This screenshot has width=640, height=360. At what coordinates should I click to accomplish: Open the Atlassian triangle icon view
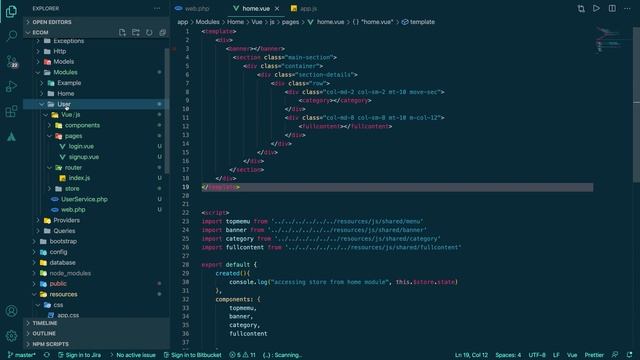click(11, 137)
